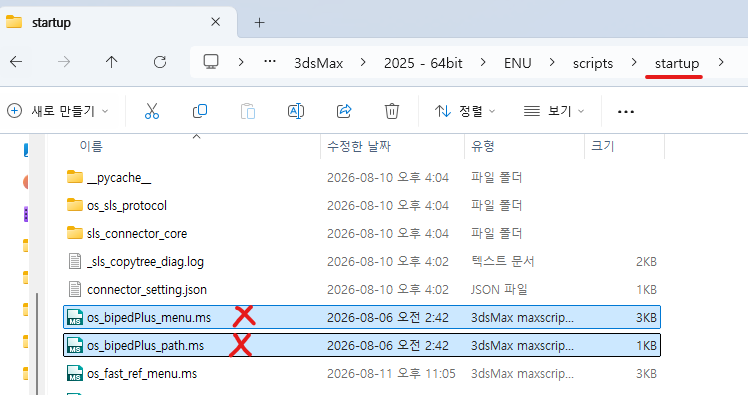Viewport: 748px width, 395px height.
Task: Navigate to 3dsMax breadcrumb folder
Action: (x=319, y=63)
